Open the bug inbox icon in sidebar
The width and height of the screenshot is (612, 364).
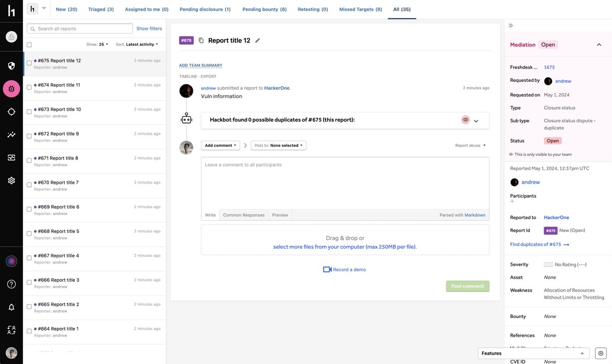tap(11, 89)
